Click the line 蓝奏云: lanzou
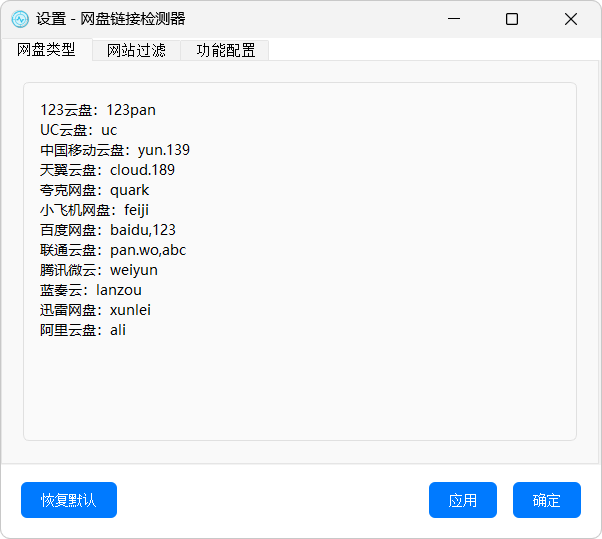Screen dimensions: 602x539 coord(91,290)
